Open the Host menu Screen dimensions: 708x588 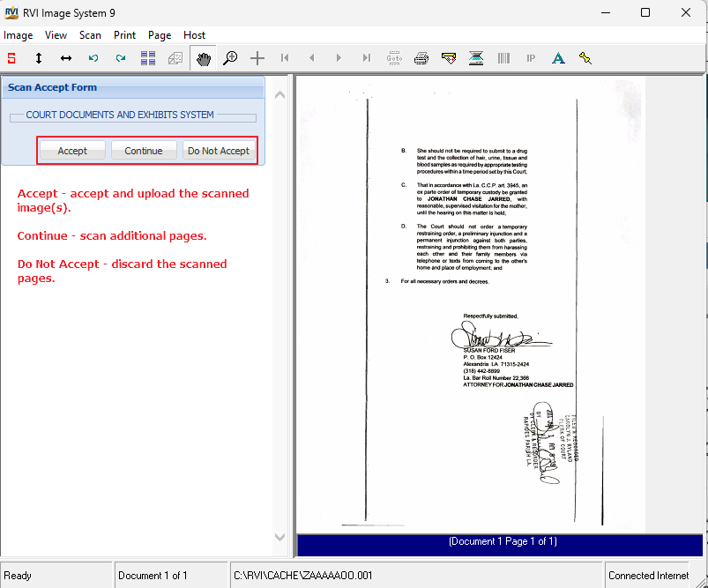pyautogui.click(x=194, y=35)
